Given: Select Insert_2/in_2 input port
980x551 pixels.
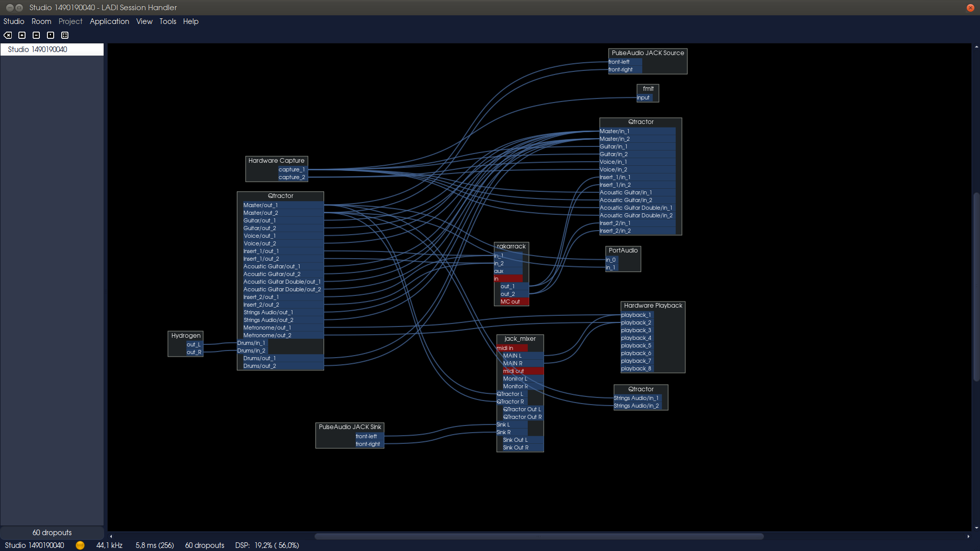Looking at the screenshot, I should [x=638, y=231].
